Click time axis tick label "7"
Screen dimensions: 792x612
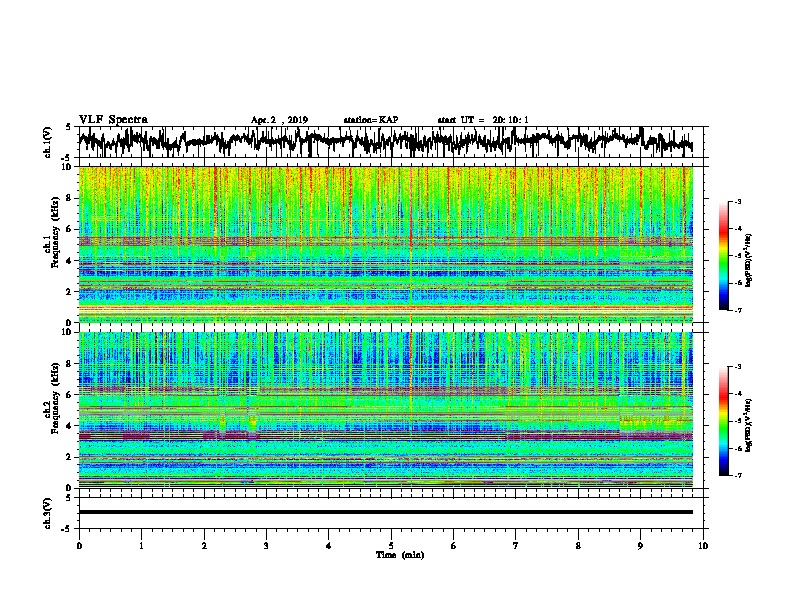[x=516, y=546]
